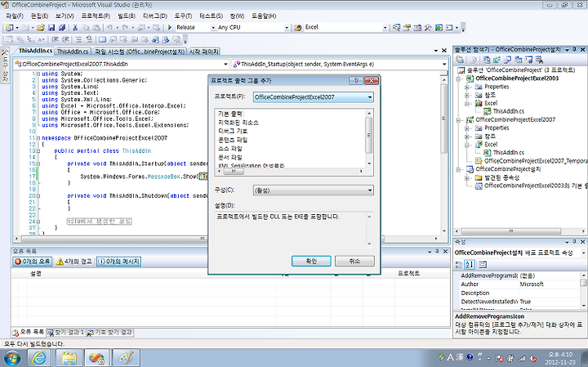The width and height of the screenshot is (588, 367).
Task: Confirm dialog with 확인 button
Action: tap(311, 262)
